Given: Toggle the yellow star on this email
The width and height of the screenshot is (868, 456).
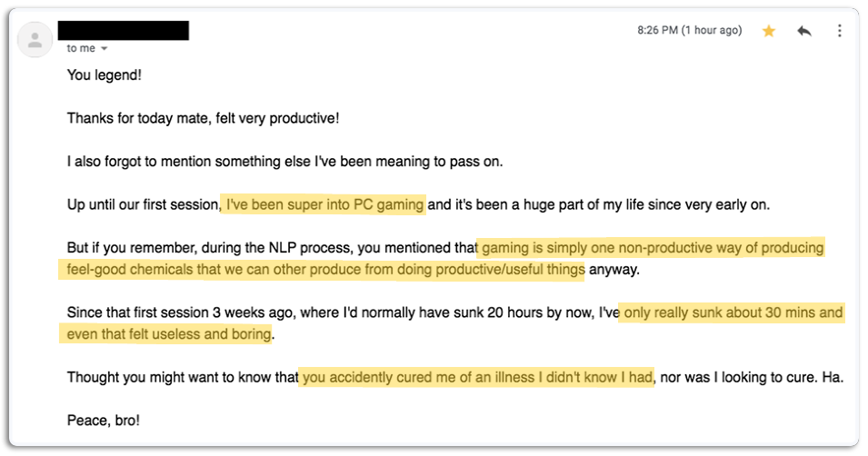Looking at the screenshot, I should [x=769, y=31].
